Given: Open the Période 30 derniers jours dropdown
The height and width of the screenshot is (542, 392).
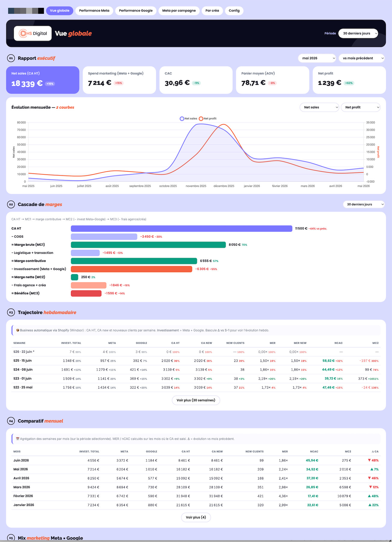Looking at the screenshot, I should (358, 33).
